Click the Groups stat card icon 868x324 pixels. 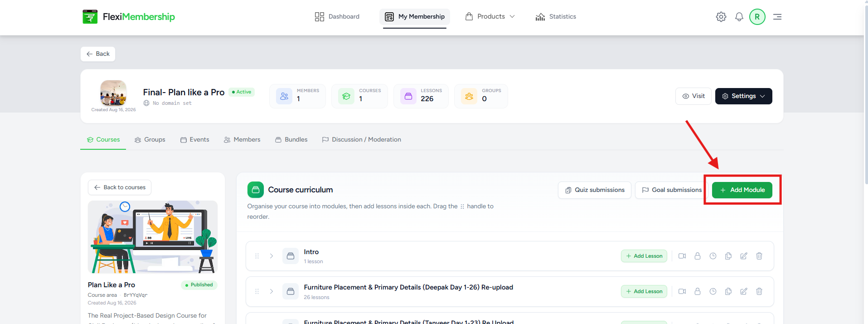coord(469,96)
